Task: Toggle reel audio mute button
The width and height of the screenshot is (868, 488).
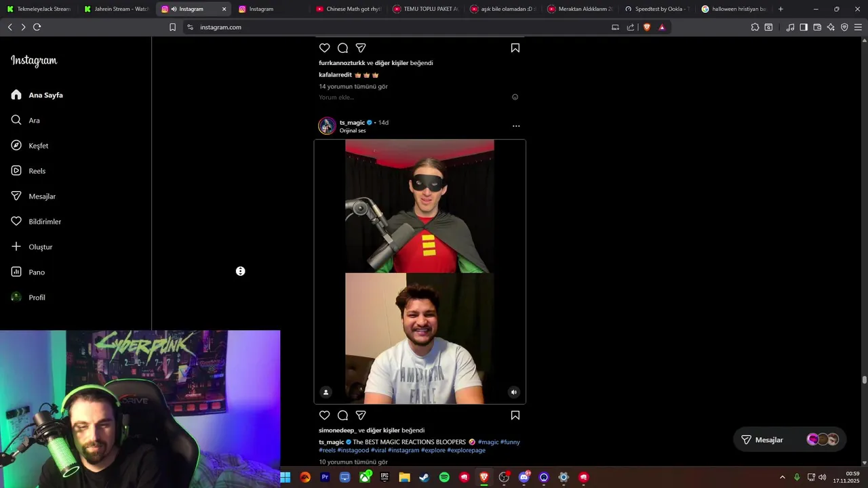Action: click(514, 392)
